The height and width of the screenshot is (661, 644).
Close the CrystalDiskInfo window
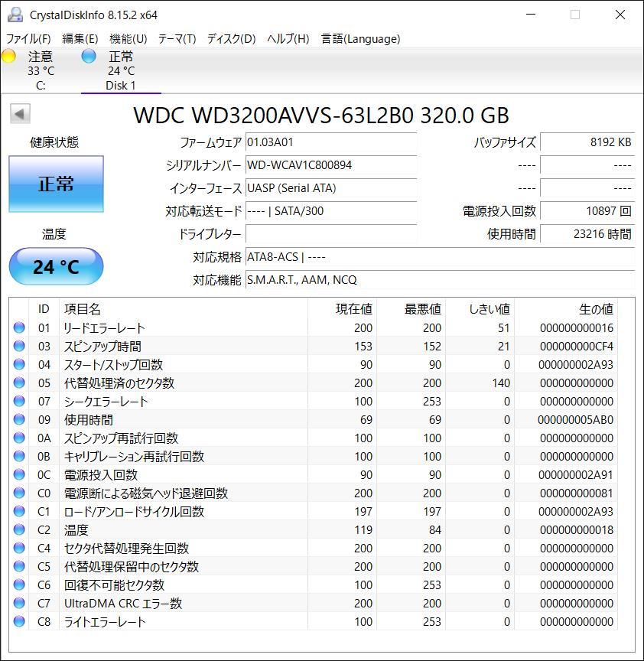click(x=620, y=15)
